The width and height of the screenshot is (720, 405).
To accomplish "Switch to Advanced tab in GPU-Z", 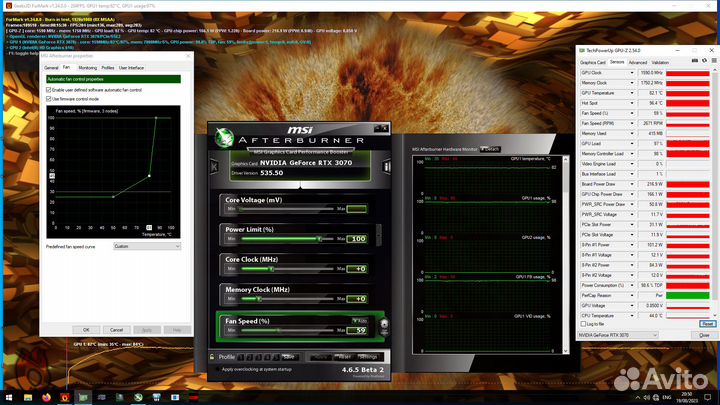I will (637, 62).
